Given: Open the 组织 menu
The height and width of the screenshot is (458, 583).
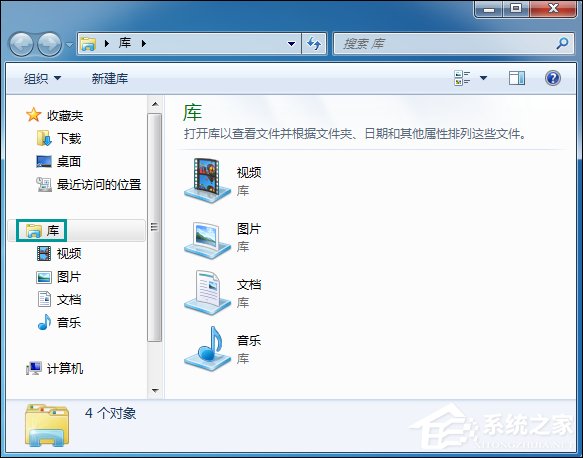Looking at the screenshot, I should coord(42,78).
